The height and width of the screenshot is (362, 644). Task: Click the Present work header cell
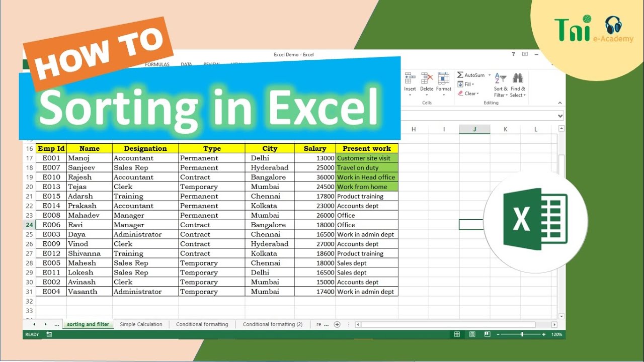[367, 148]
